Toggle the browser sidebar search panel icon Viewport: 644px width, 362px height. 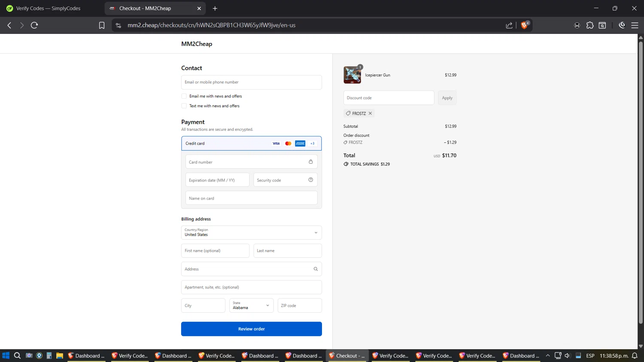tap(602, 25)
